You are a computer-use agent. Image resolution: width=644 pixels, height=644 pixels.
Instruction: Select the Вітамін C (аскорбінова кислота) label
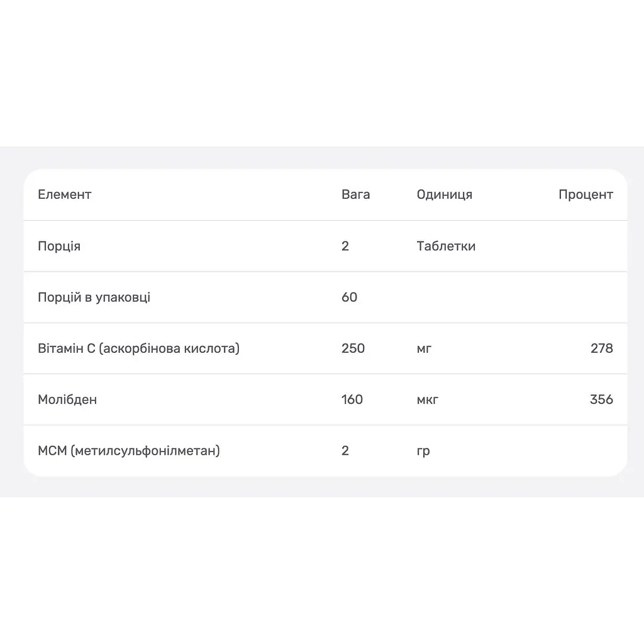tap(139, 348)
